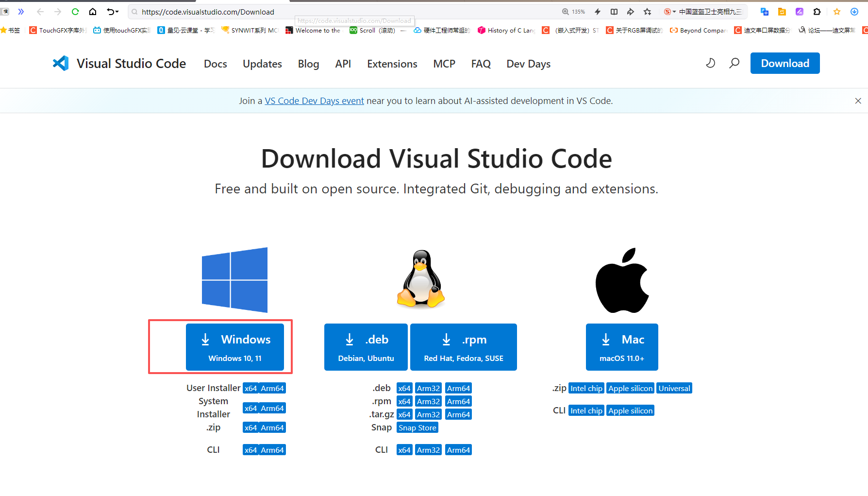Select Extensions in the site navigation
The image size is (868, 496).
(x=392, y=64)
